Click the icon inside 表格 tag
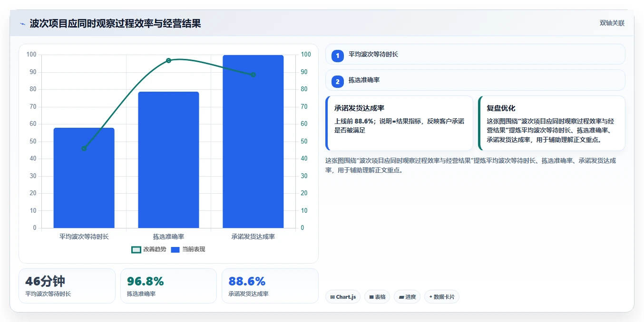 point(371,297)
